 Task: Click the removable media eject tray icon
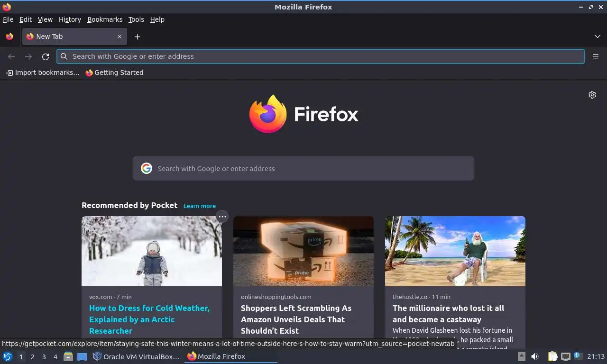(x=521, y=356)
